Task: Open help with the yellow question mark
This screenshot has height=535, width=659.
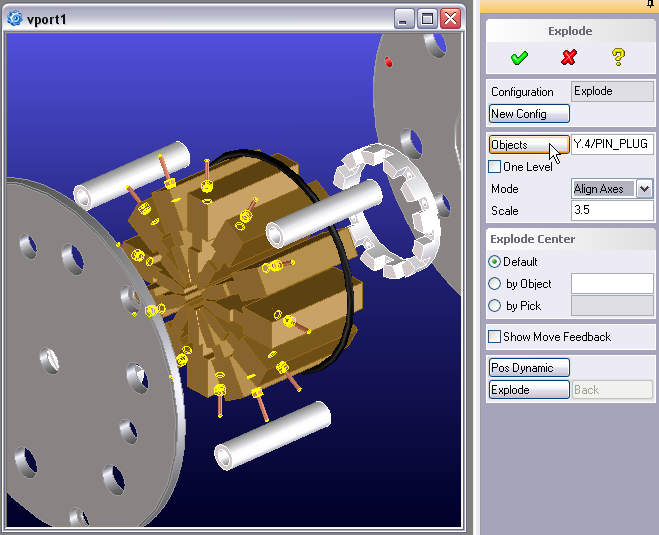Action: [x=618, y=57]
